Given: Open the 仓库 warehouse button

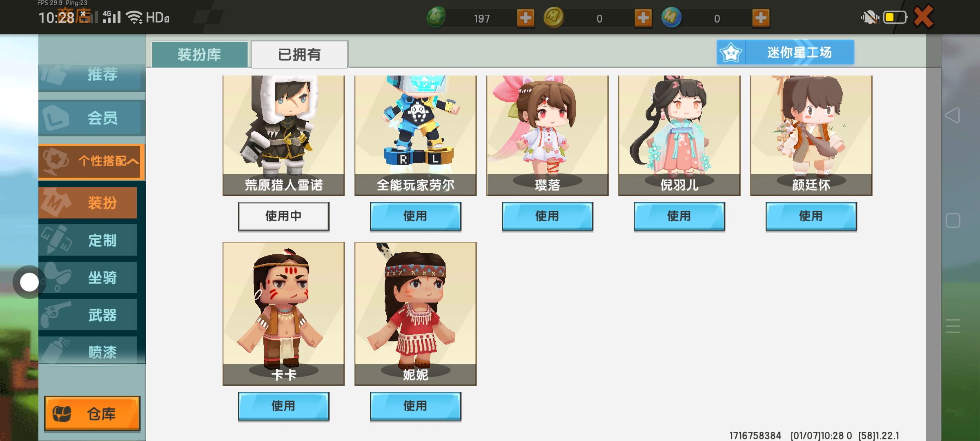Looking at the screenshot, I should [x=92, y=414].
